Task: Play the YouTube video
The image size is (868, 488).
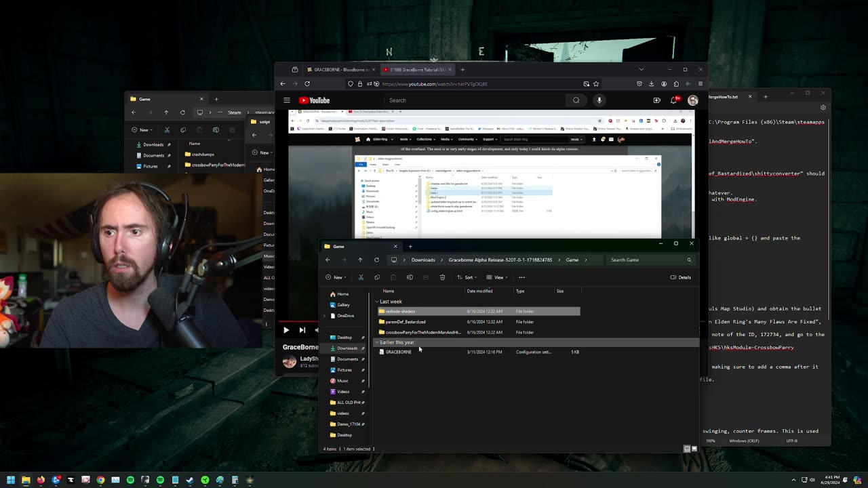Action: [x=286, y=330]
